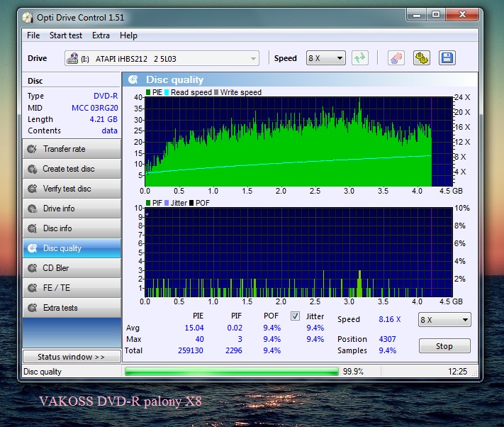504x427 pixels.
Task: Click the PIF max value 3
Action: (x=240, y=339)
